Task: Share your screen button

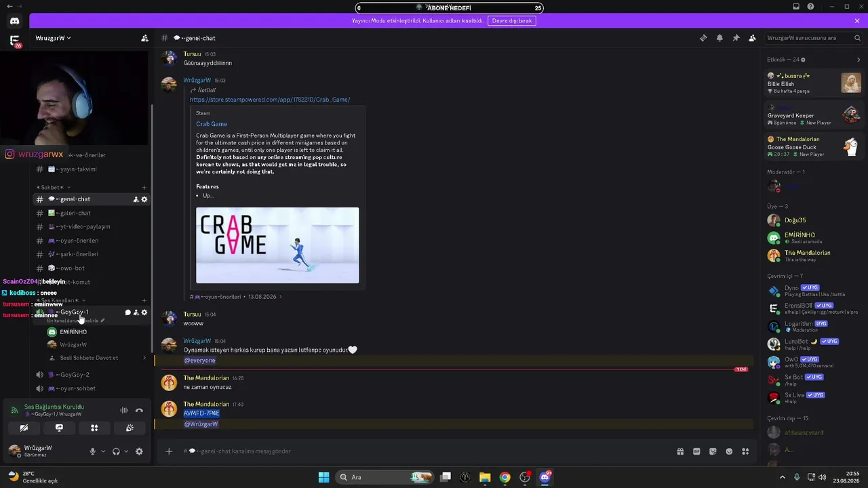Action: click(59, 428)
